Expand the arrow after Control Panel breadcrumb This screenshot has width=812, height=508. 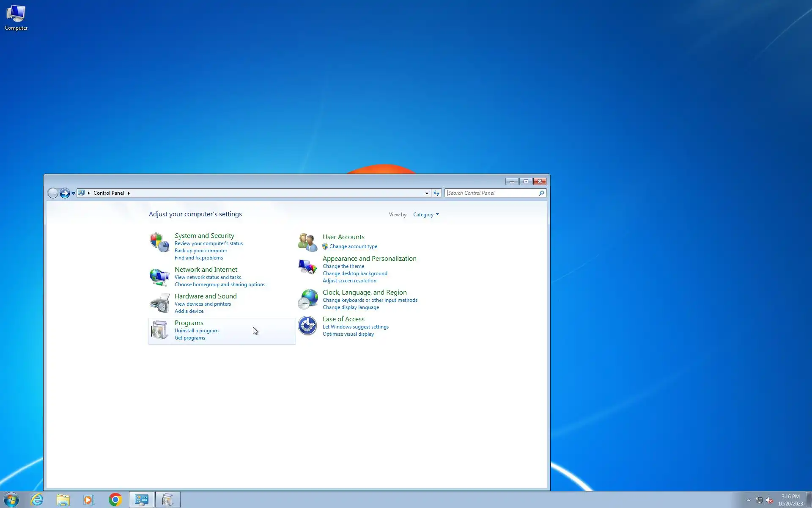[129, 193]
